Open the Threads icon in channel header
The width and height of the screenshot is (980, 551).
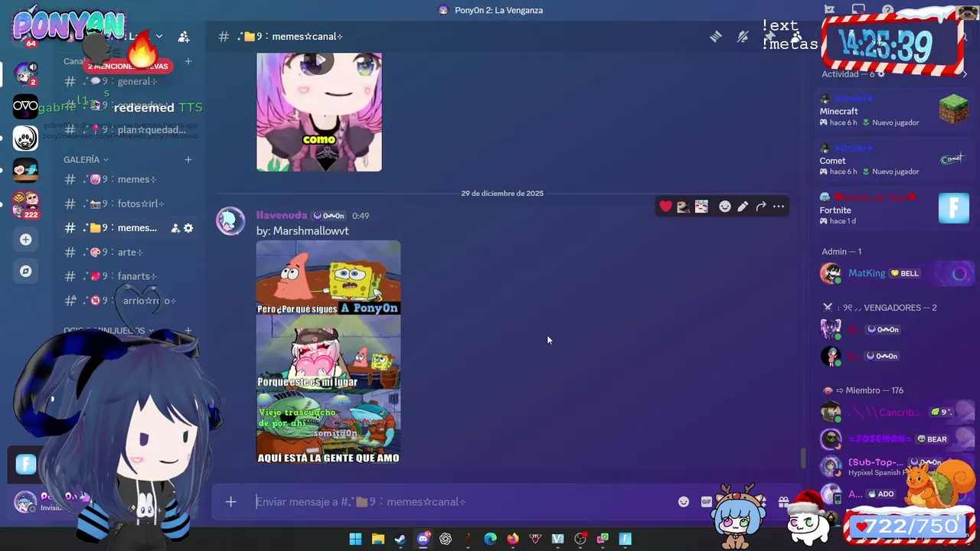(715, 36)
